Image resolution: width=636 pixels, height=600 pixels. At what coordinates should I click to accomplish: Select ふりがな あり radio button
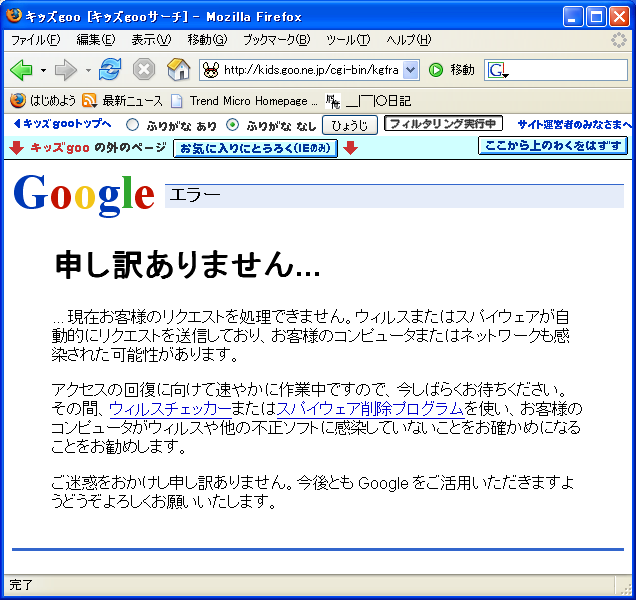pos(132,125)
